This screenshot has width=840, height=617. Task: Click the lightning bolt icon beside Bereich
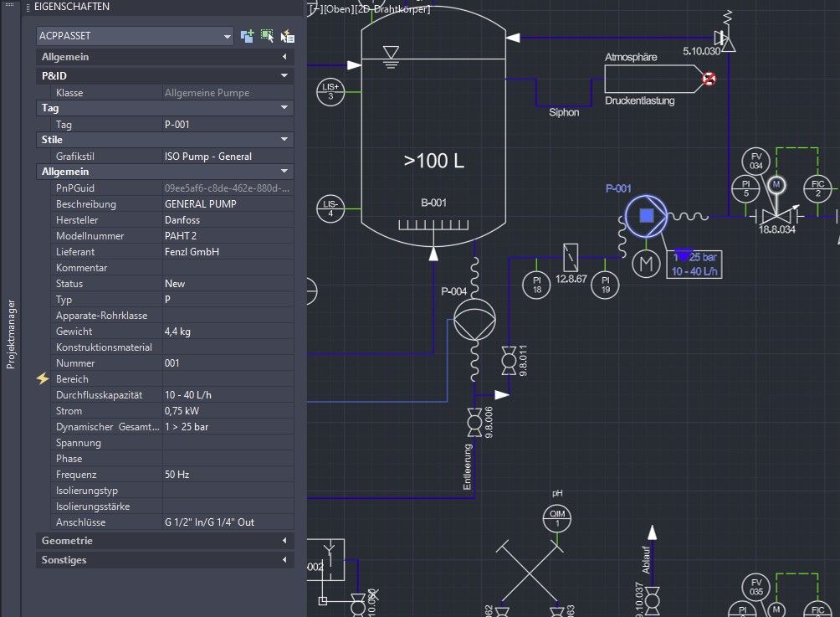click(44, 379)
